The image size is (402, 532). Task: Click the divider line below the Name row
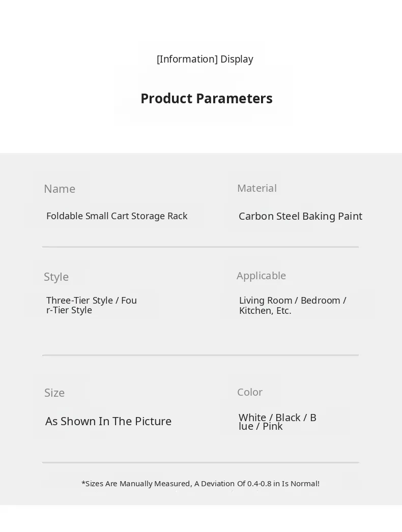click(x=200, y=247)
